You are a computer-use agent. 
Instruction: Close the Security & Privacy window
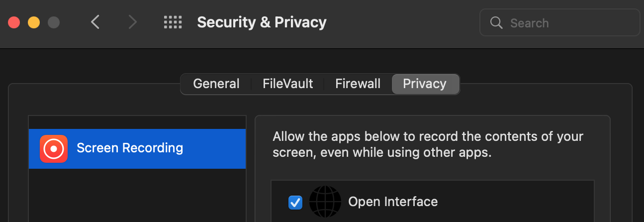click(14, 23)
